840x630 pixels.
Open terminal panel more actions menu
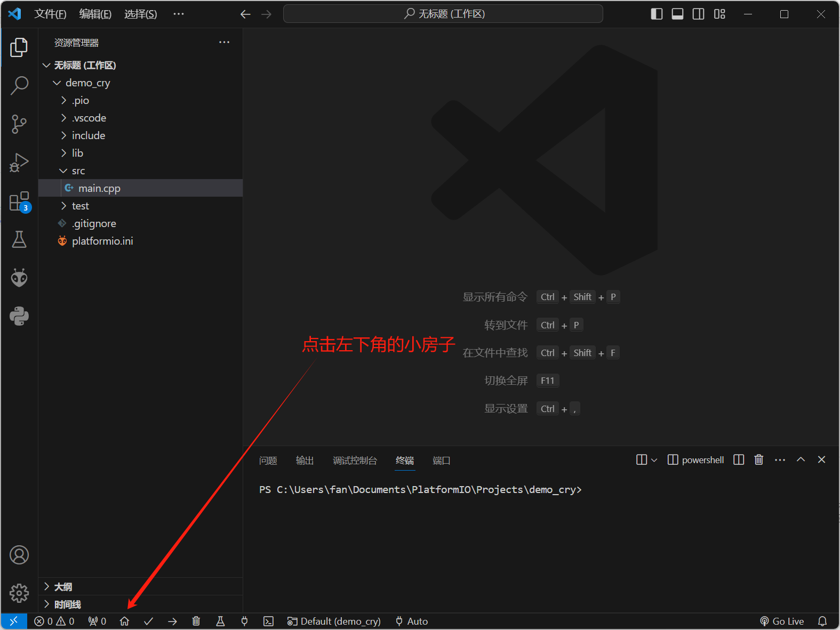pos(780,459)
